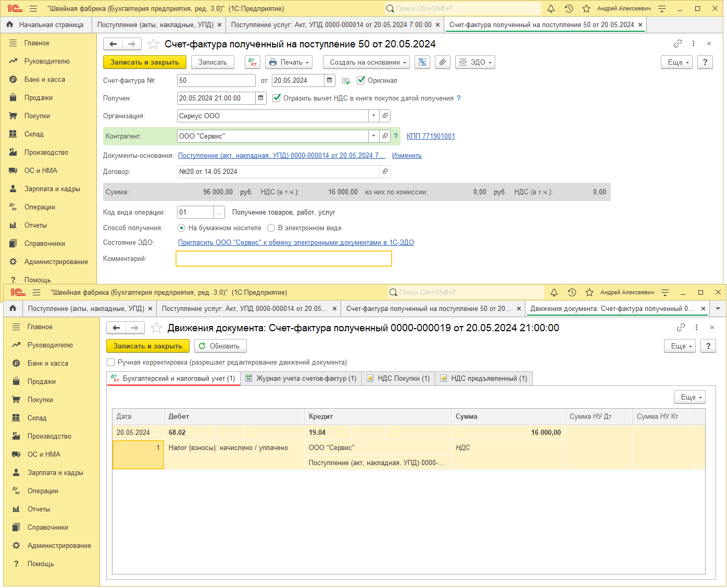
Task: Open the hamburger menu in bottom window header
Action: (36, 292)
